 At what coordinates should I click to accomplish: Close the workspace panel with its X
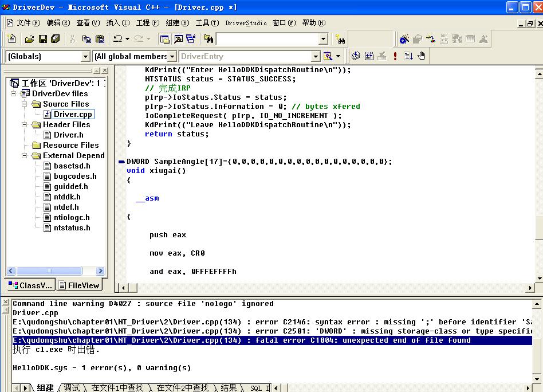(105, 70)
